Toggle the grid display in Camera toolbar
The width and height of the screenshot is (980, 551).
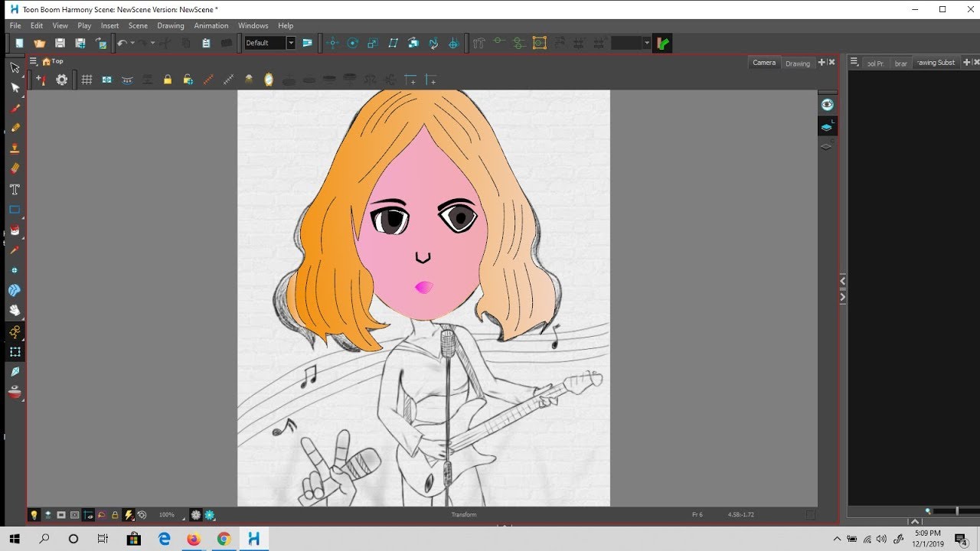[x=87, y=80]
